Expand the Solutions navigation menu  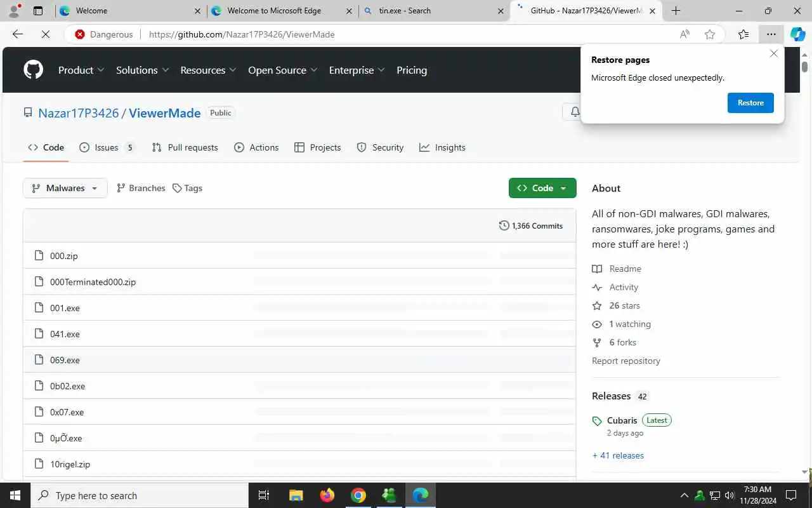[142, 70]
